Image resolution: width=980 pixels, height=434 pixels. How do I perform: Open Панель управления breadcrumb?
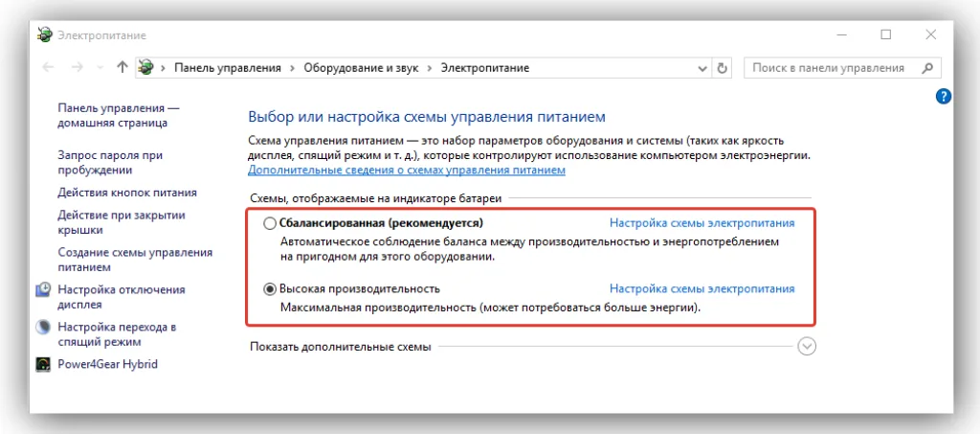click(228, 67)
